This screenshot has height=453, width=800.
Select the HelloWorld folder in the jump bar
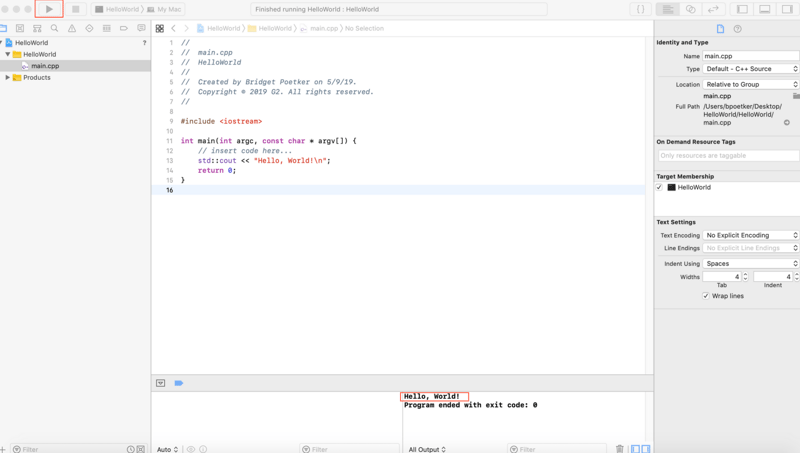point(270,29)
